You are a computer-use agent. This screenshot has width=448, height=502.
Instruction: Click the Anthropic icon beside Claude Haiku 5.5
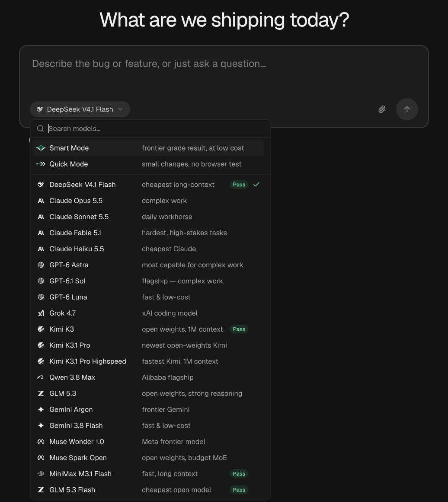(x=41, y=249)
